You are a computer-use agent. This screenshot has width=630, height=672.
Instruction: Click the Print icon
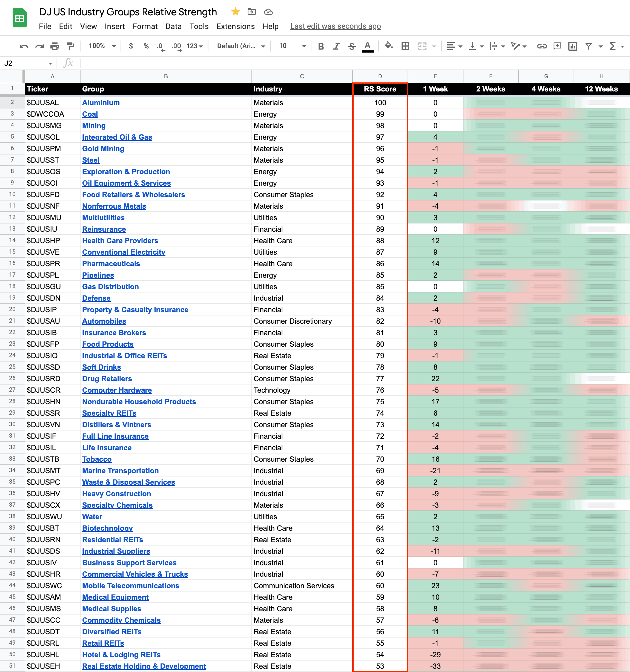point(55,46)
